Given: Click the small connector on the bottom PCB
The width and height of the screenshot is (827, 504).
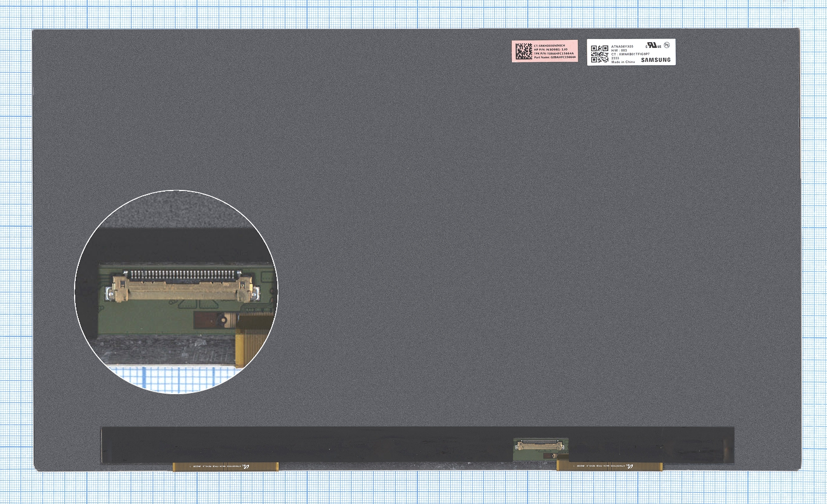Looking at the screenshot, I should 540,445.
